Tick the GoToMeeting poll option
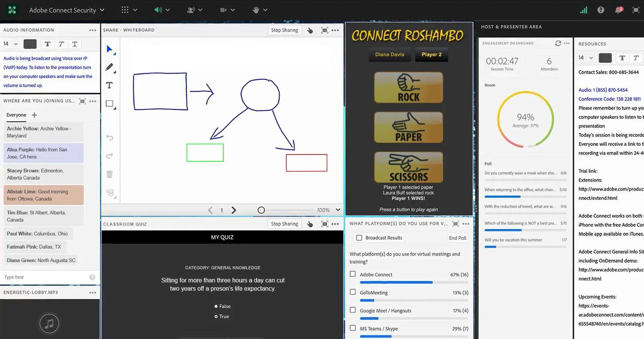The width and height of the screenshot is (644, 339). point(353,292)
